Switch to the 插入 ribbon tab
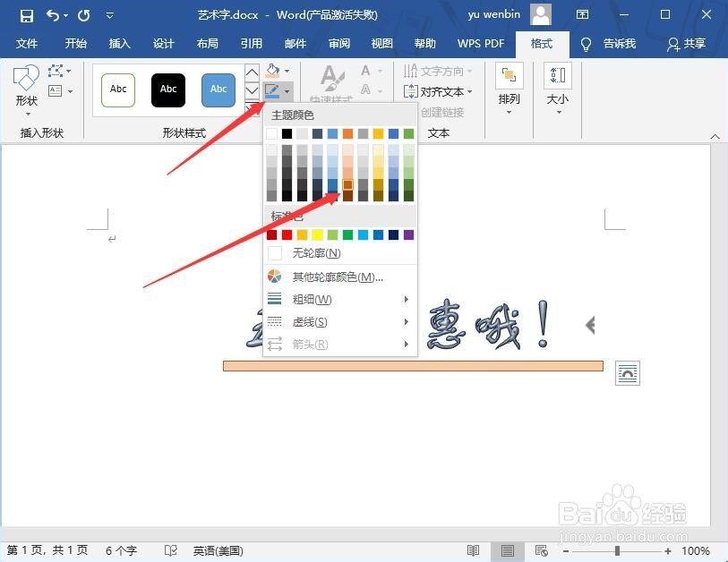The image size is (728, 562). point(119,42)
